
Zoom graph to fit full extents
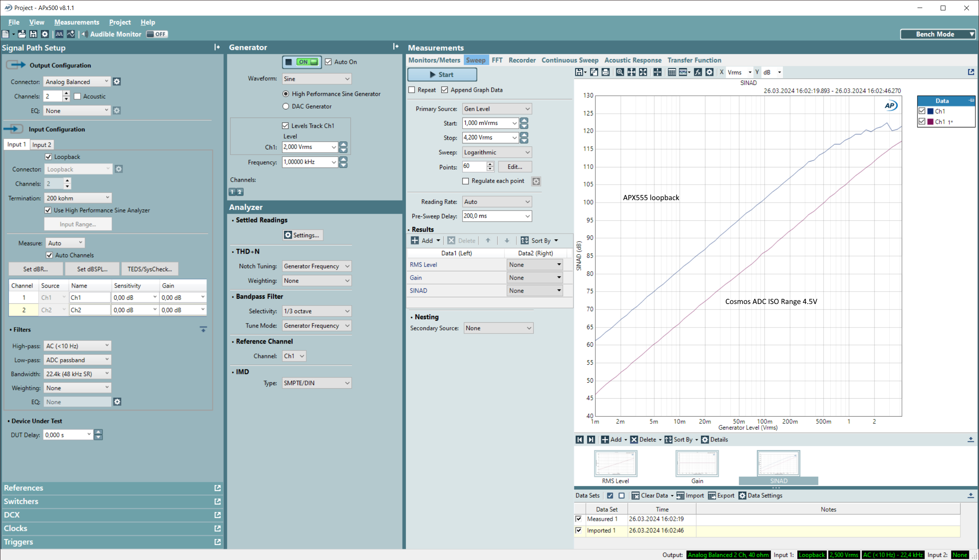click(x=643, y=72)
